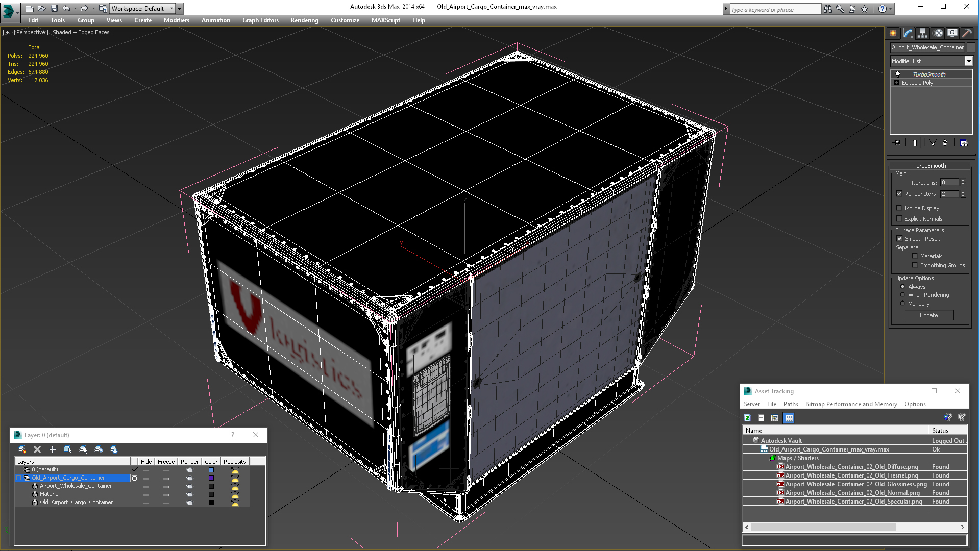This screenshot has height=551, width=980.
Task: Click Refresh icon in Asset Tracking toolbar
Action: 747,418
